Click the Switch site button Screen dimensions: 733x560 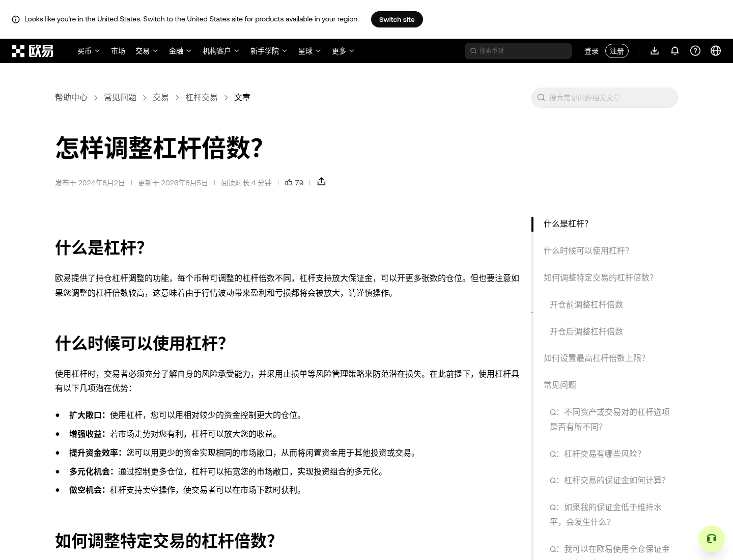pos(397,19)
